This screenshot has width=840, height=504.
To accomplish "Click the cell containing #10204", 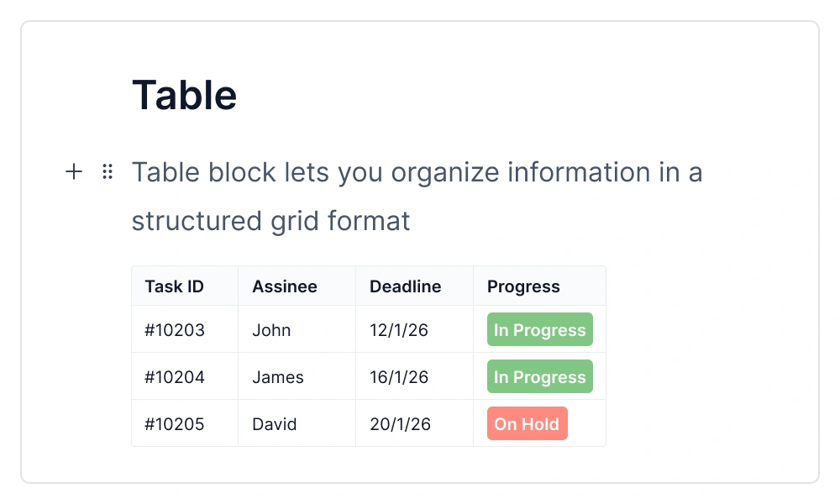I will (x=174, y=377).
